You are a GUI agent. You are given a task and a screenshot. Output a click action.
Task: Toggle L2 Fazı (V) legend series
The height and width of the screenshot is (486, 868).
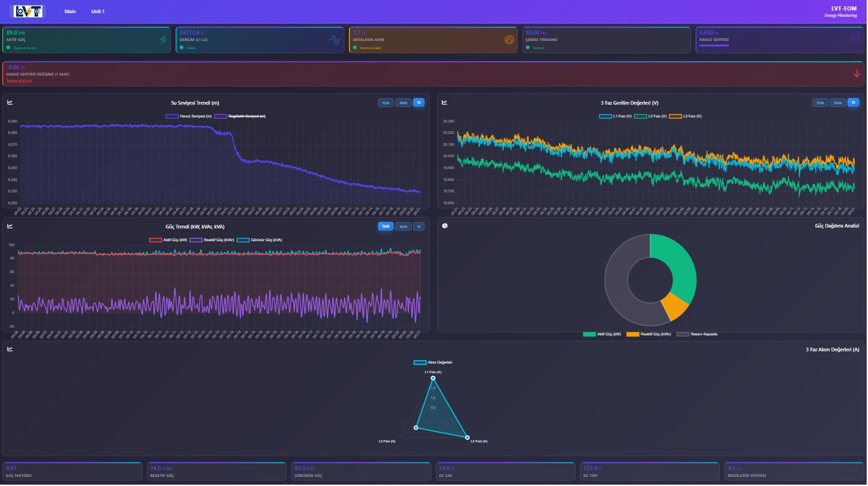click(x=651, y=116)
